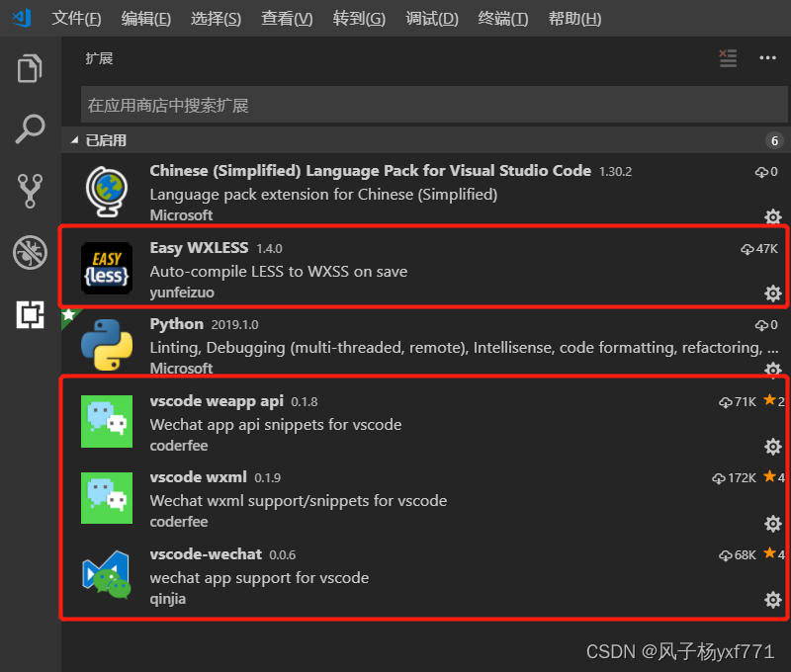Click 'Wechat wxml support/snippets for vscode' description
791x672 pixels.
click(x=299, y=501)
